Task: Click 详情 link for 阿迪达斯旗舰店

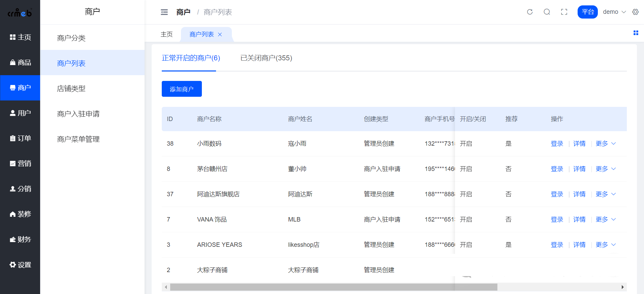Action: [x=579, y=194]
